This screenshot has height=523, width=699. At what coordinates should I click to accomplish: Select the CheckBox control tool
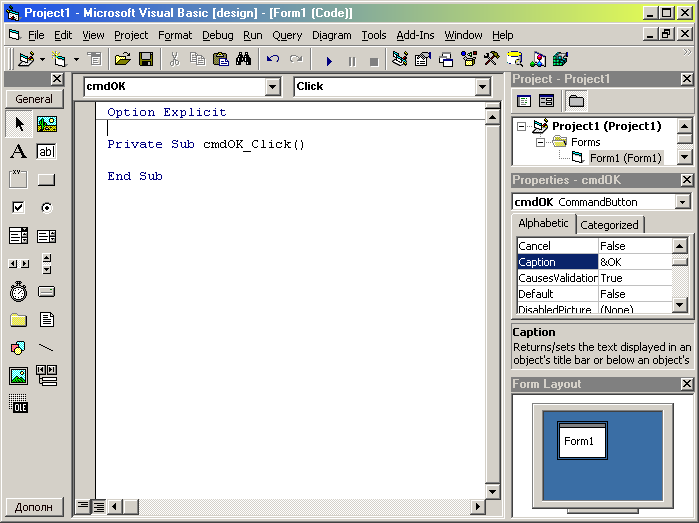[x=19, y=208]
